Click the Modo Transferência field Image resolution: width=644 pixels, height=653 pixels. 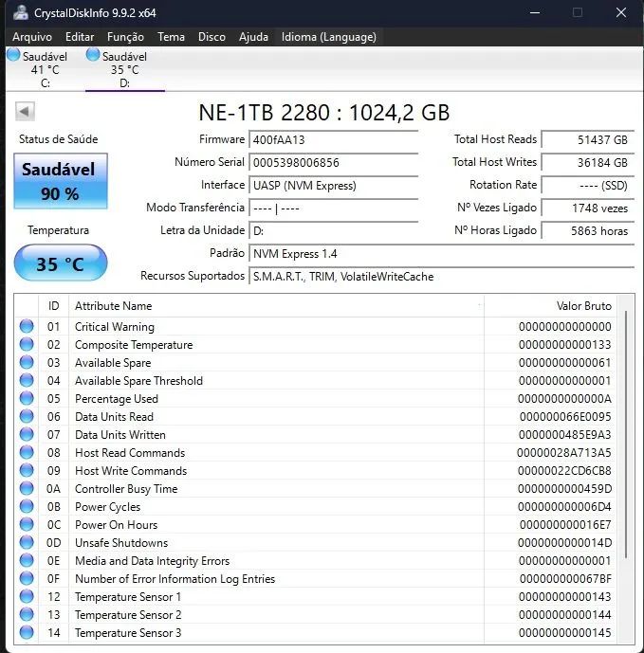click(334, 208)
